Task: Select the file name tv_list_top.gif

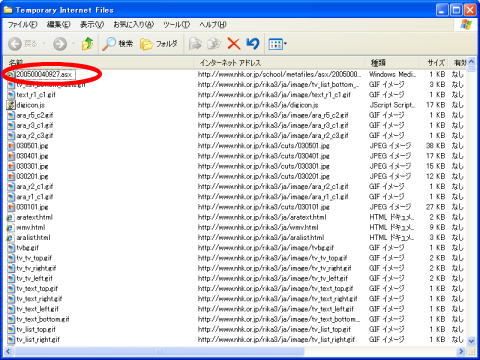Action: [x=36, y=329]
